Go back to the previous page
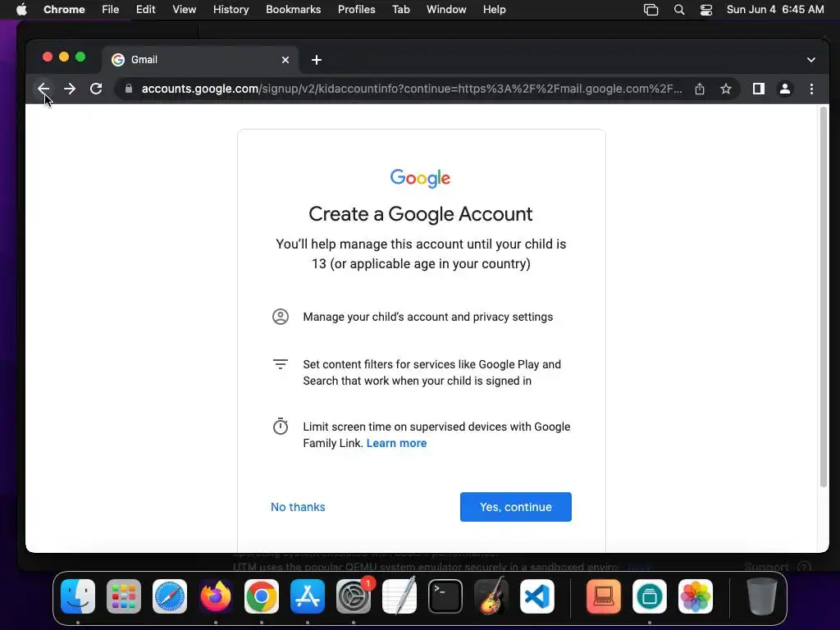Screen dimensions: 840x630 click(x=43, y=89)
